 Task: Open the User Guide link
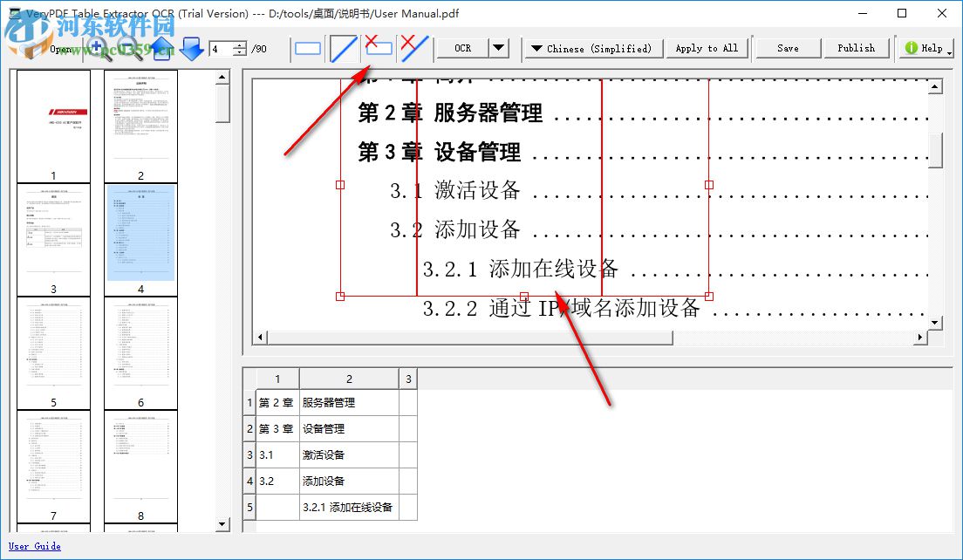click(33, 546)
